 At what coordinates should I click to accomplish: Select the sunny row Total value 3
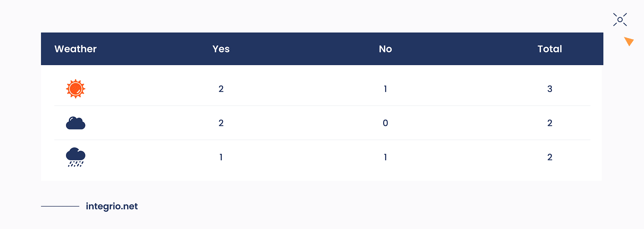coord(549,89)
